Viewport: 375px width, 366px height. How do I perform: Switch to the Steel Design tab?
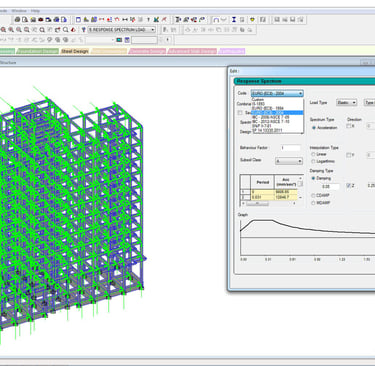click(x=75, y=51)
